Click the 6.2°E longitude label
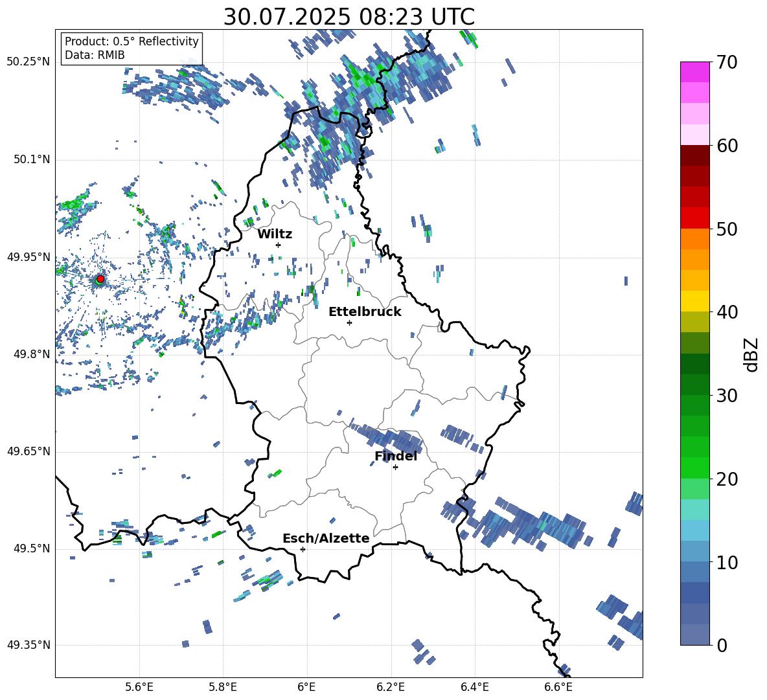 point(391,687)
